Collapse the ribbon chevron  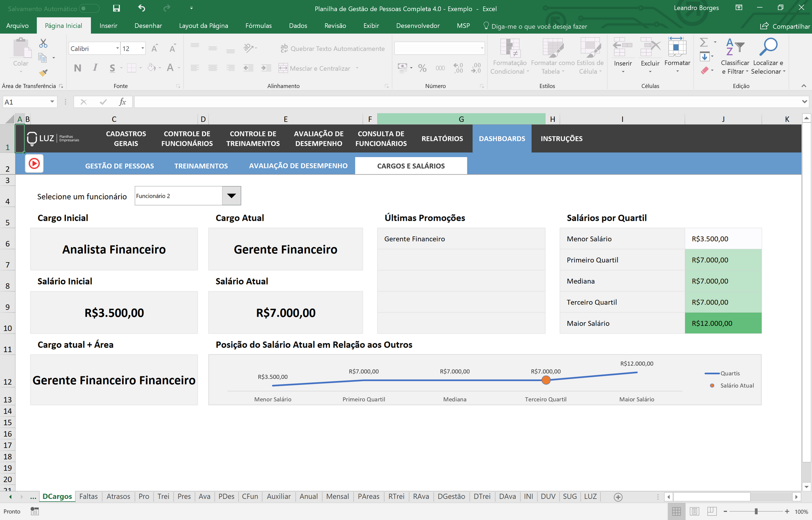tap(804, 86)
